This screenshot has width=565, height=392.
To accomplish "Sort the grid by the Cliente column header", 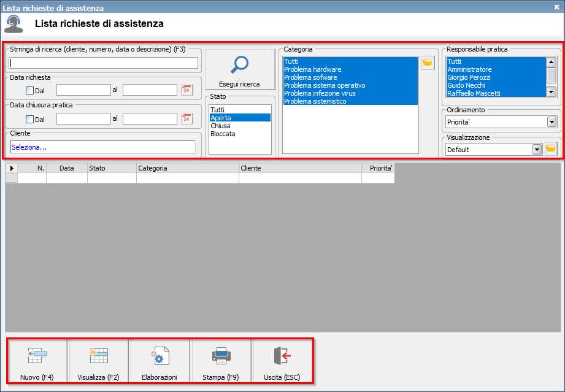I will click(299, 168).
